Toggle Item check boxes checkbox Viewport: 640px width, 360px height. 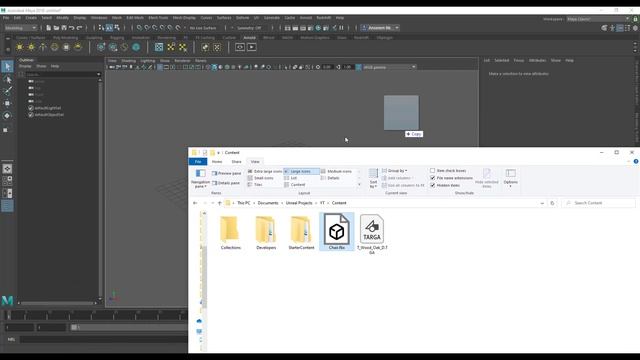click(432, 171)
